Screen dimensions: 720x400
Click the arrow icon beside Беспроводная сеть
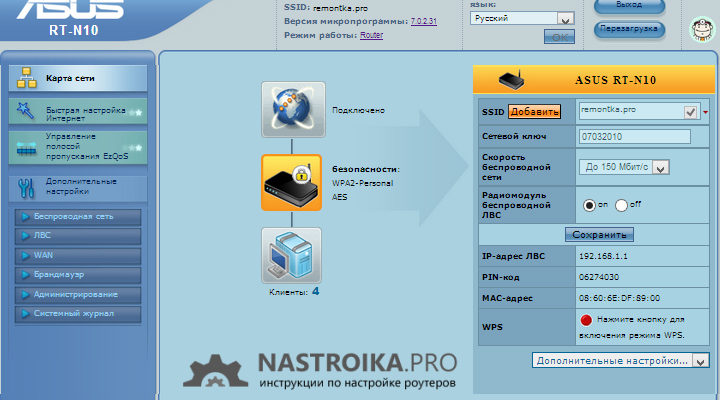[x=26, y=217]
